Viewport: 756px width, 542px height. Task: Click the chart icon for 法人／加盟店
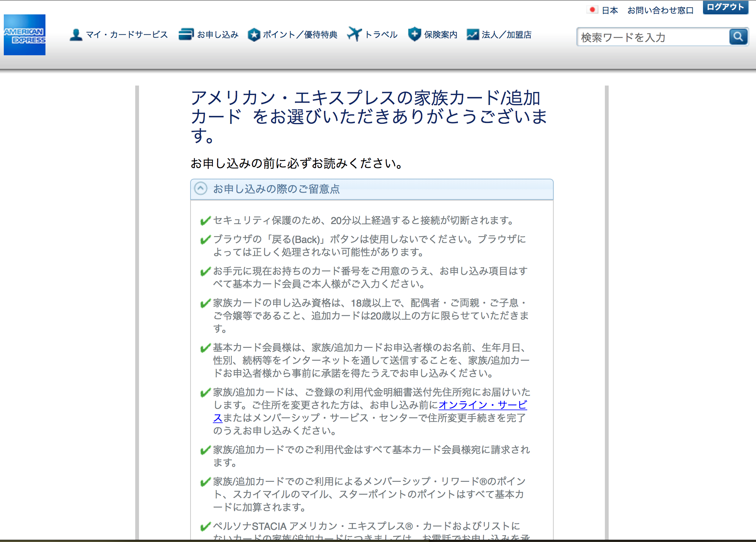tap(473, 34)
